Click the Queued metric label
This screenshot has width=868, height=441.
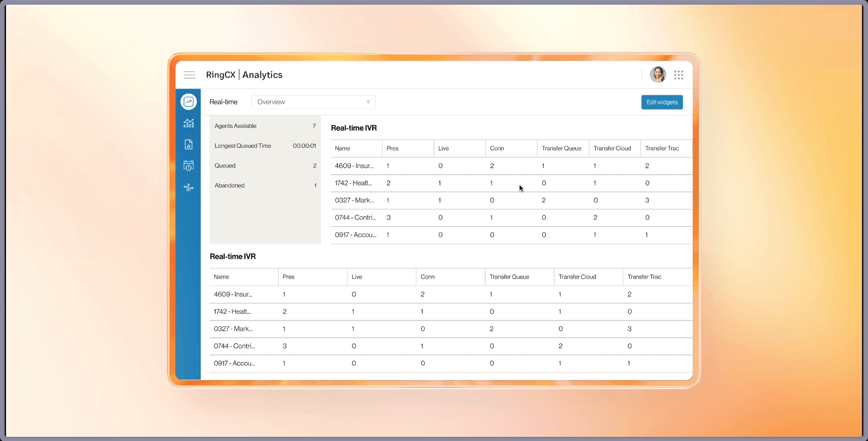point(225,166)
